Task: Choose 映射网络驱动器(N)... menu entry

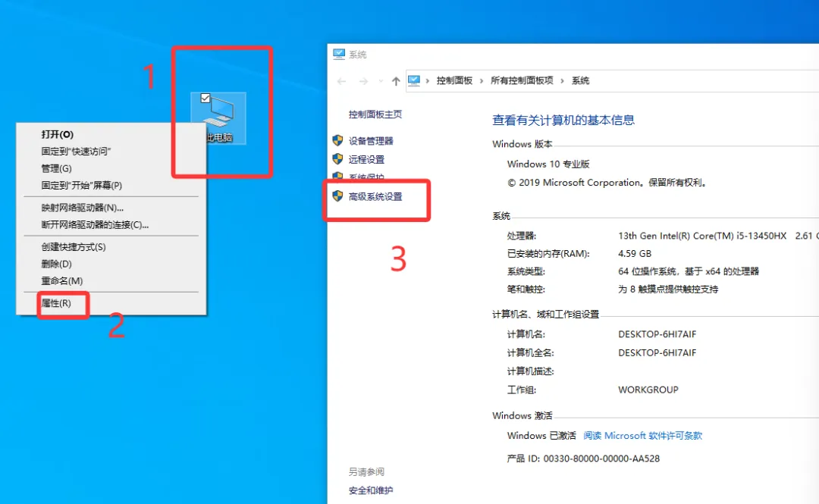Action: coord(111,208)
